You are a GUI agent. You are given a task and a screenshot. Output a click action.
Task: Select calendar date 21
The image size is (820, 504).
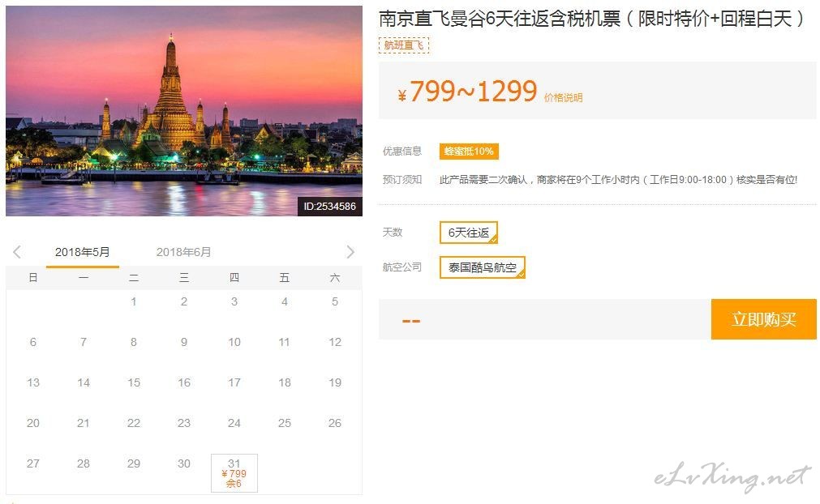click(x=84, y=423)
